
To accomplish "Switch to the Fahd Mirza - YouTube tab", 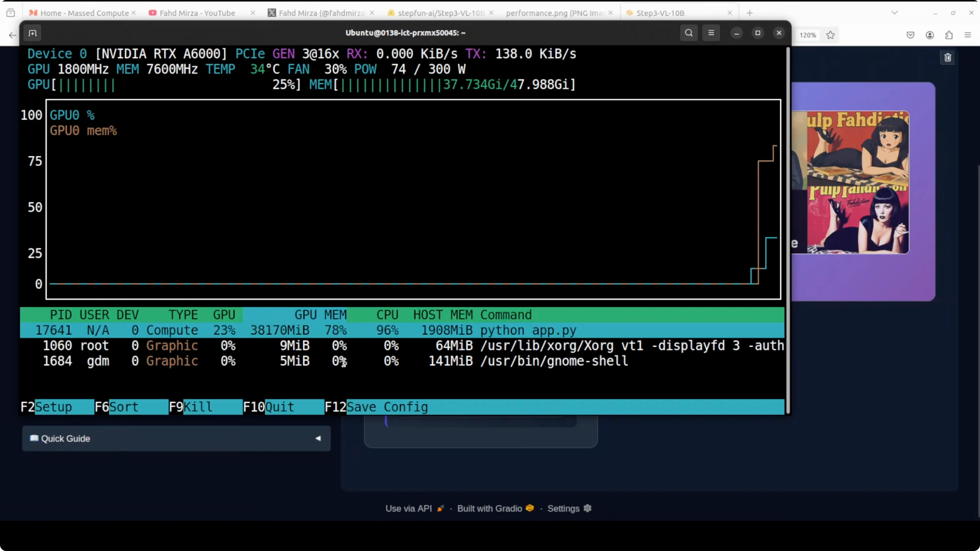I will click(197, 13).
